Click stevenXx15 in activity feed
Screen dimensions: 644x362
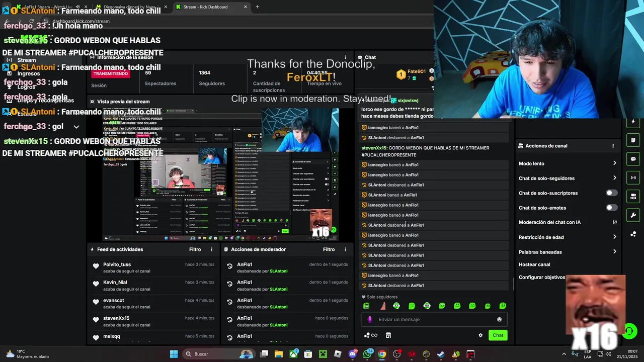coord(116,318)
